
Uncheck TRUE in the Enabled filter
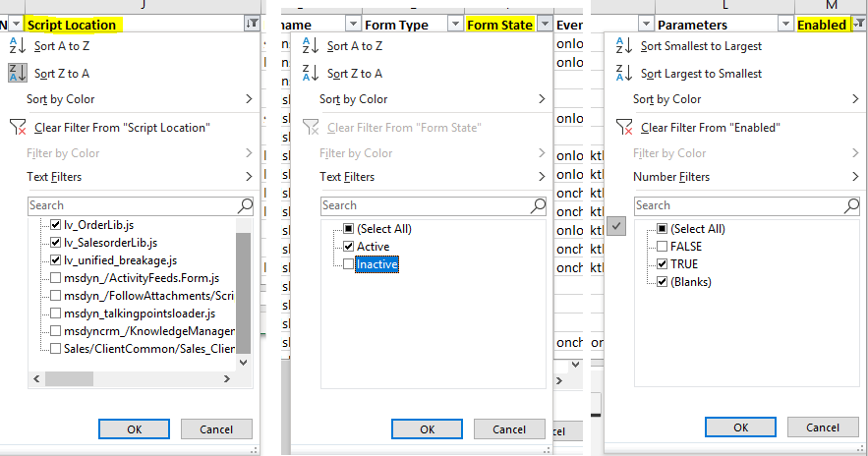[x=662, y=264]
